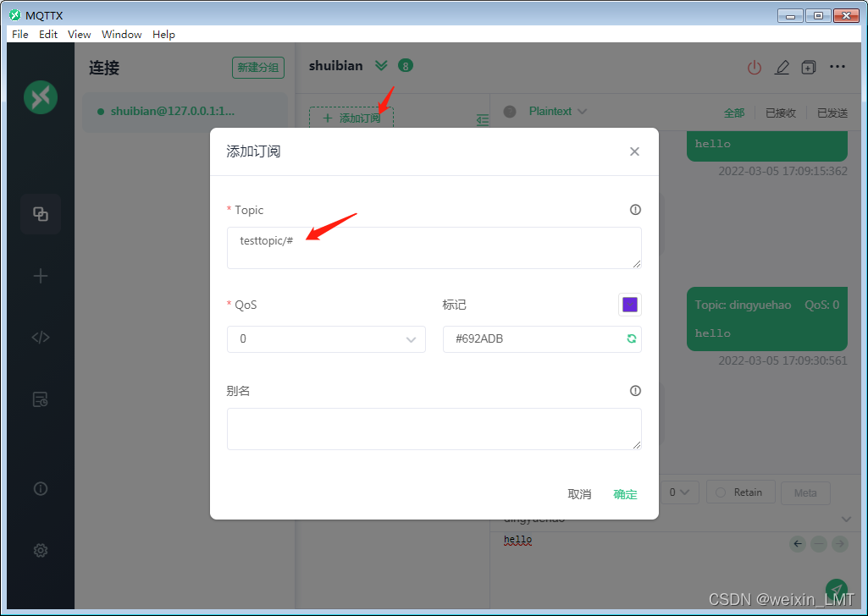Click the 别名 help info icon
Screen dimensions: 868x616
pyautogui.click(x=635, y=391)
